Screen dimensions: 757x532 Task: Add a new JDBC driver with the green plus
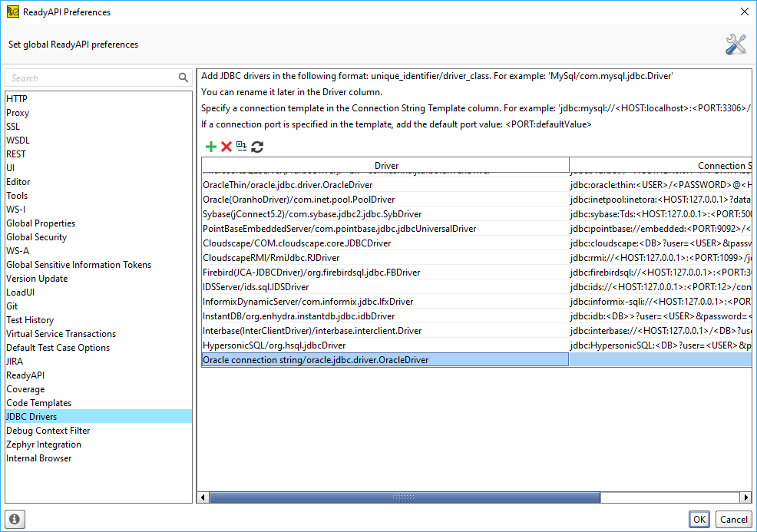(x=211, y=147)
